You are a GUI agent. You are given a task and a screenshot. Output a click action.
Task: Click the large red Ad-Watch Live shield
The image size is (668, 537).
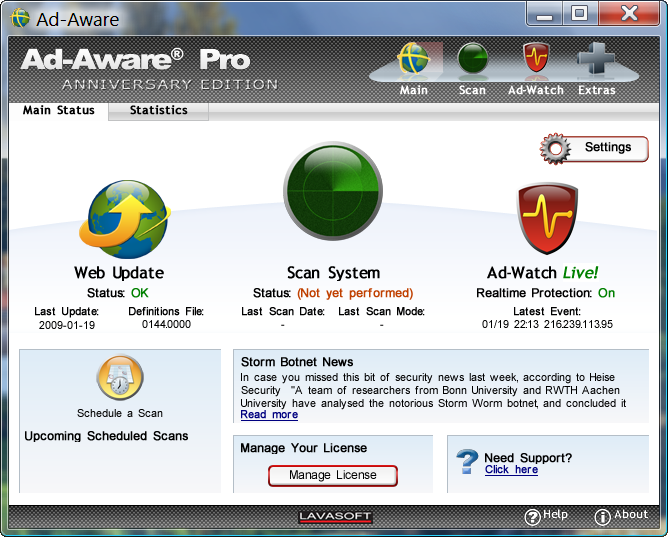point(547,218)
